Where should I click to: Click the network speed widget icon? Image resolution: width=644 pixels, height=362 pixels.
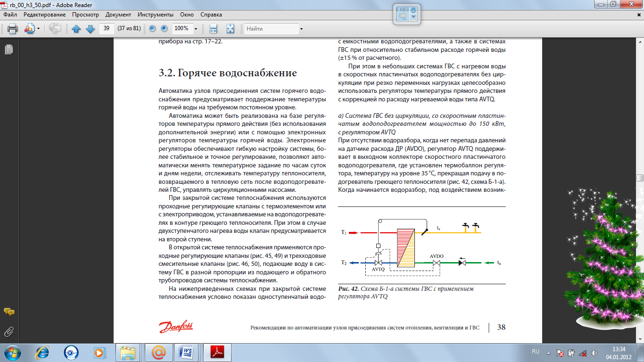pyautogui.click(x=402, y=16)
